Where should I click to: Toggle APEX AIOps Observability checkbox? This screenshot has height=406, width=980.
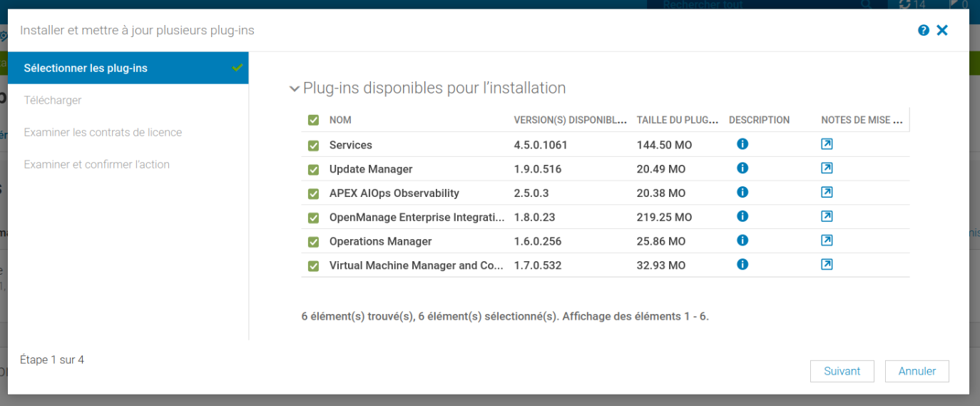(x=313, y=194)
